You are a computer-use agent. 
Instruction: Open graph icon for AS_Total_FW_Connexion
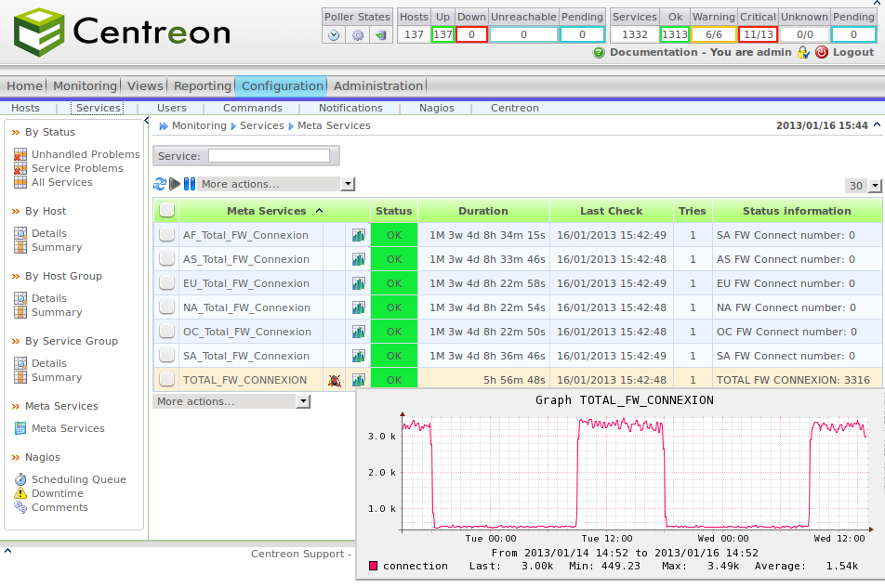[359, 259]
